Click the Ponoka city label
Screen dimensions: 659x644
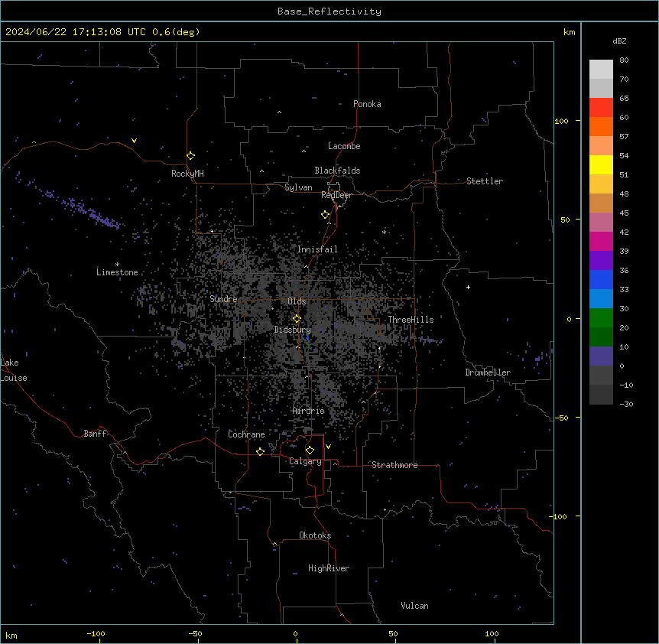(x=367, y=104)
